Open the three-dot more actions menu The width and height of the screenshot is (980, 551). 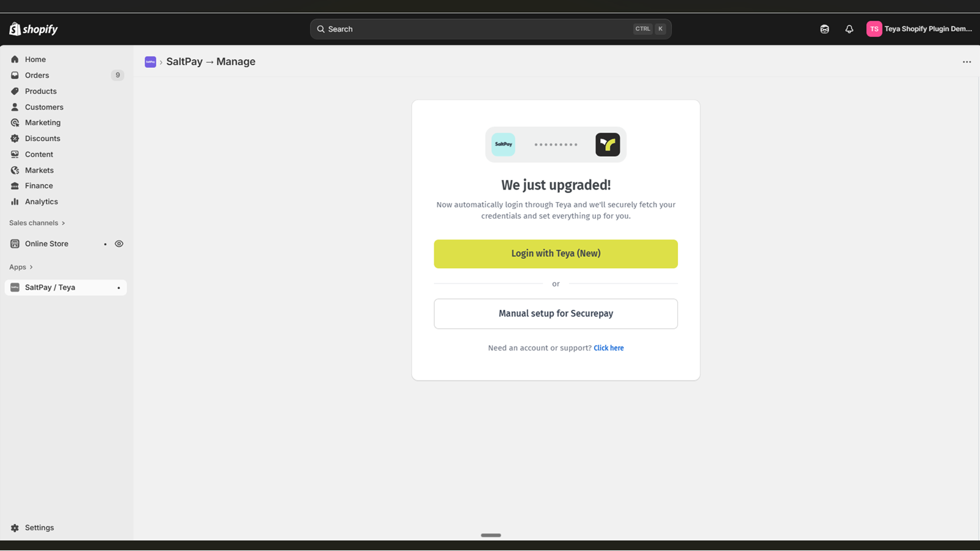point(967,62)
